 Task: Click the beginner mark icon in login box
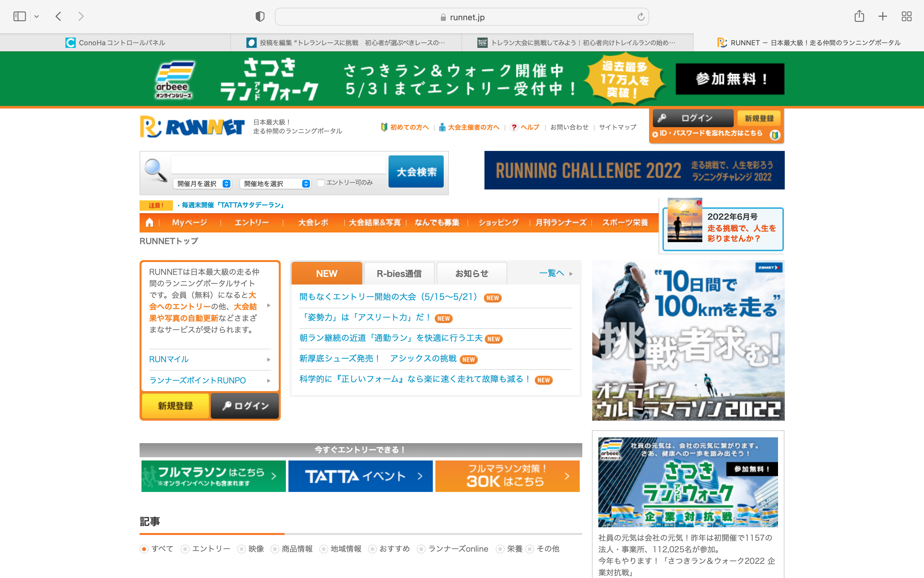pos(775,135)
